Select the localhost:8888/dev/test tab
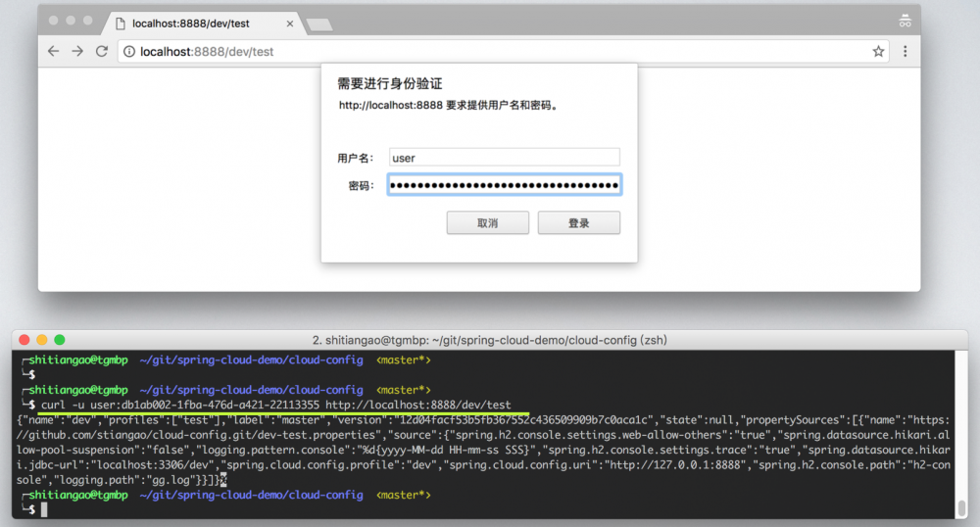 (201, 24)
